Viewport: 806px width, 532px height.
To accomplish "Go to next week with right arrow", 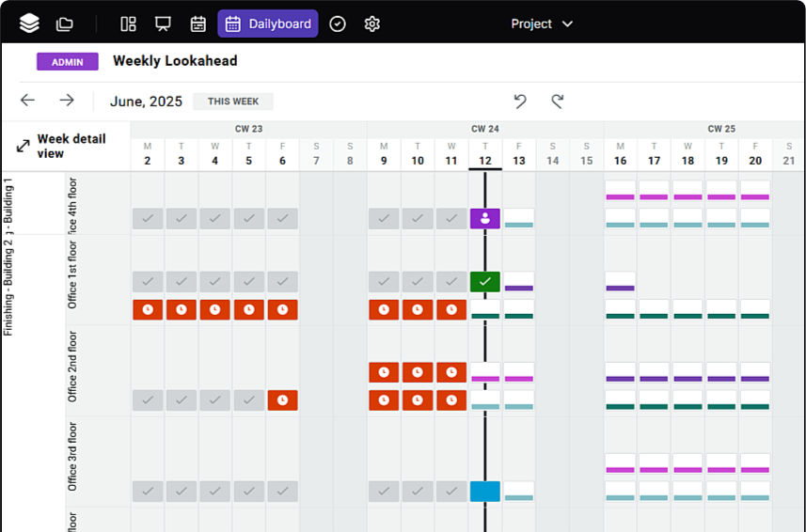I will coord(67,101).
